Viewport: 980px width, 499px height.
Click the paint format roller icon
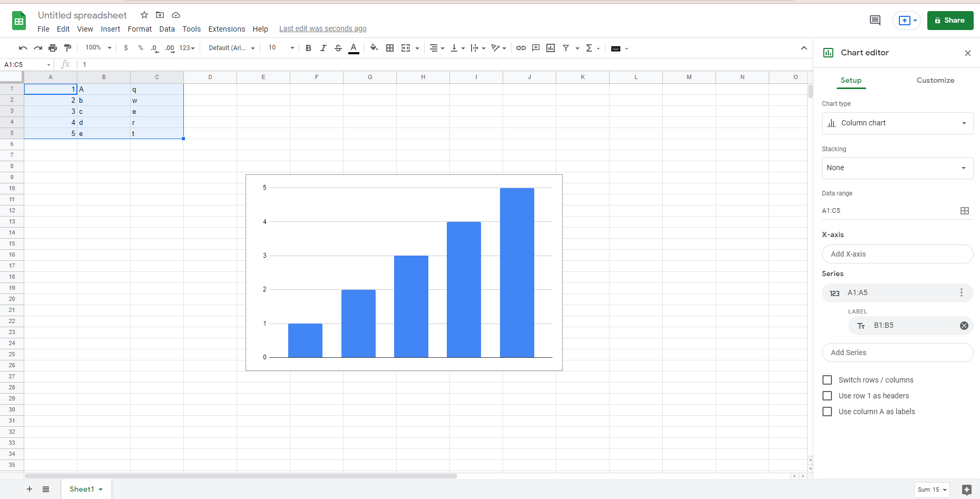coord(67,48)
